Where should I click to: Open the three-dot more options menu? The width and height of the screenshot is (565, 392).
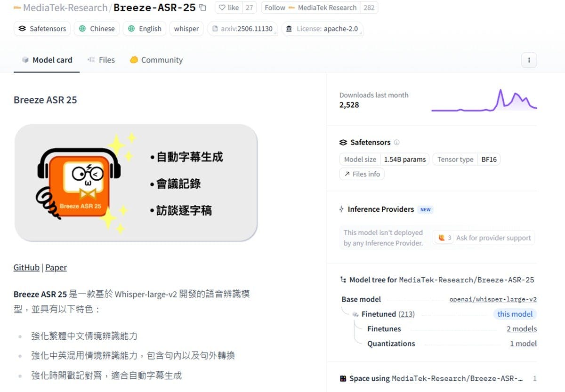click(x=529, y=60)
